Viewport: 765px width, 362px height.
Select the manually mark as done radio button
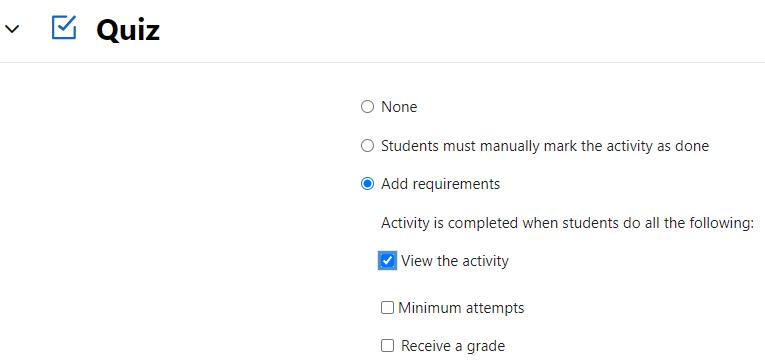[367, 145]
